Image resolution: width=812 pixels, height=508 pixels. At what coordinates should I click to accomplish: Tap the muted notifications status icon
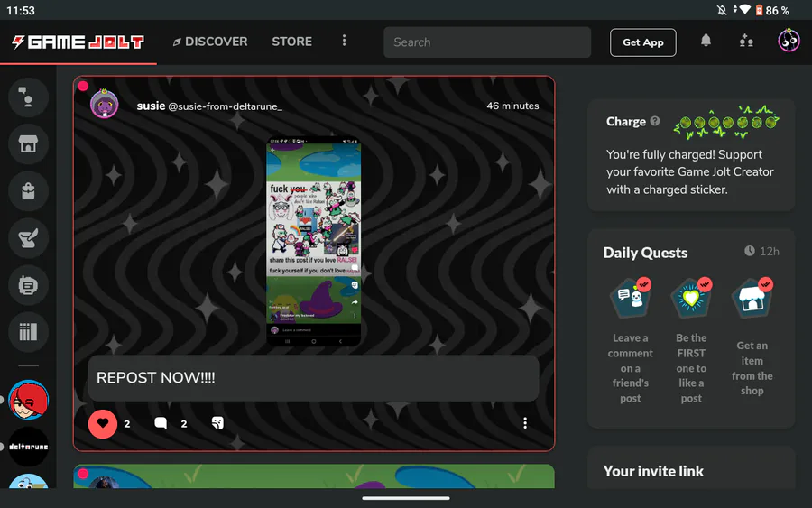722,10
